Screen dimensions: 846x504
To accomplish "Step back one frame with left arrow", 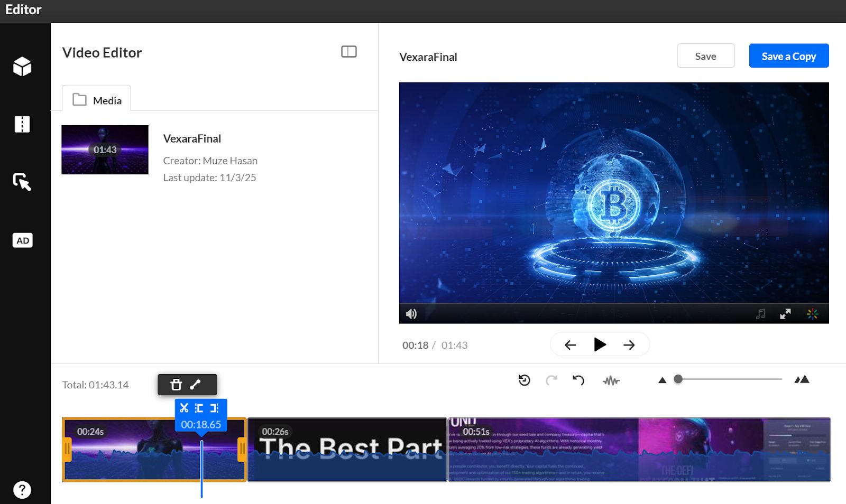I will (x=570, y=345).
